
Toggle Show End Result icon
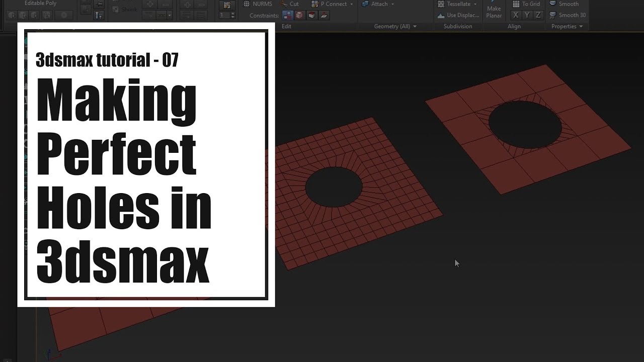pyautogui.click(x=99, y=16)
